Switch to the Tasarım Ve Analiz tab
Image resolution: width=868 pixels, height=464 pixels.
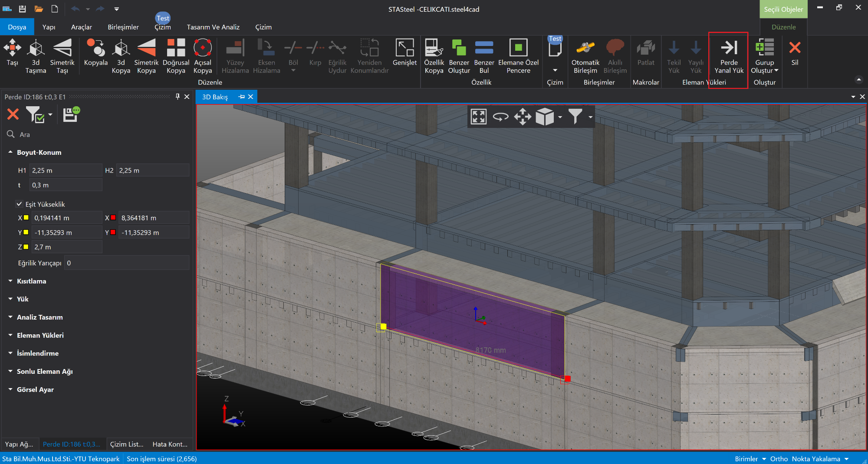pos(213,27)
